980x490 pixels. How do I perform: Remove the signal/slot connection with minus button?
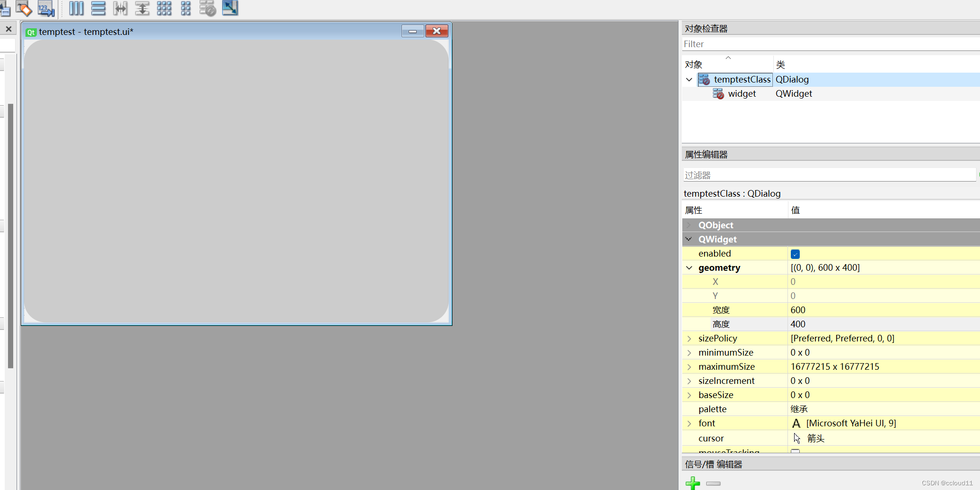[713, 483]
